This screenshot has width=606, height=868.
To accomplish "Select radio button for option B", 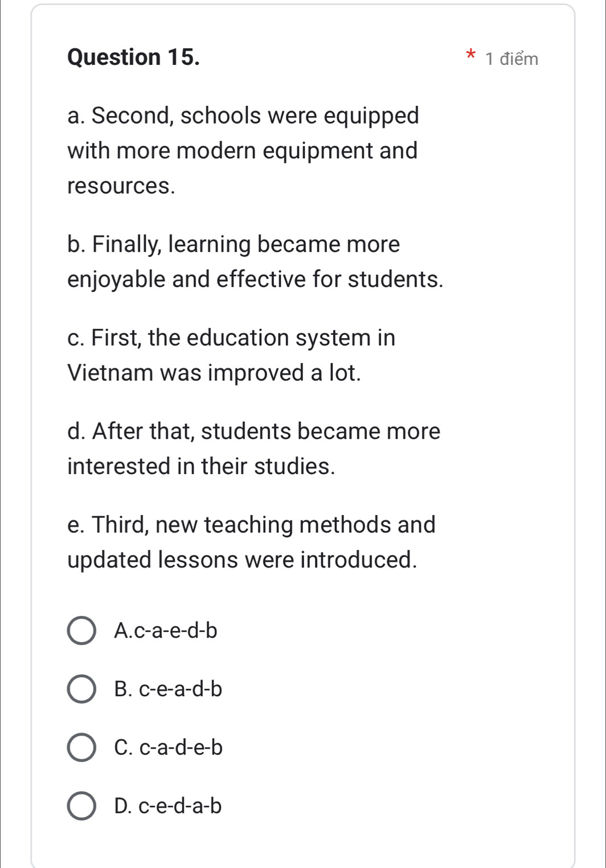I will coord(82,689).
